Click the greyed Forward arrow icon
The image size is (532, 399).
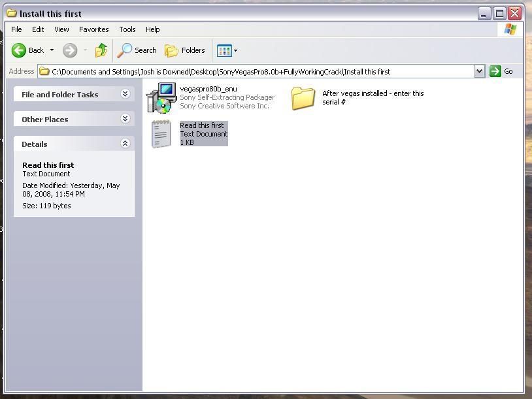[70, 50]
